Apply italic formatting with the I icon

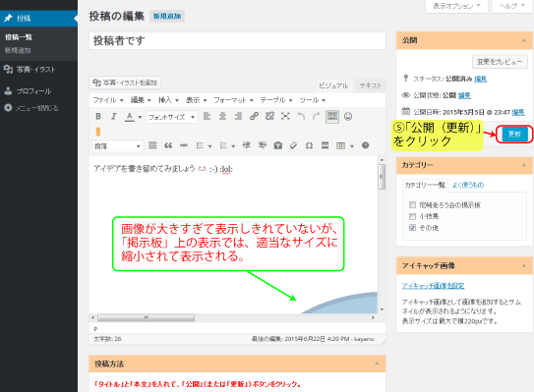point(113,117)
